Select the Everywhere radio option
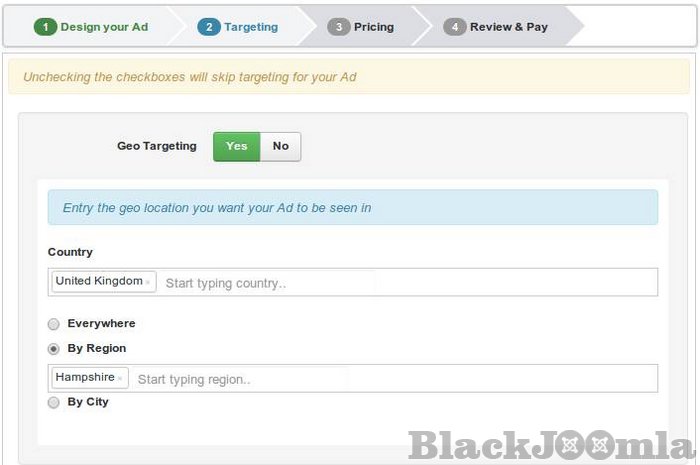The width and height of the screenshot is (700, 465). click(x=54, y=324)
